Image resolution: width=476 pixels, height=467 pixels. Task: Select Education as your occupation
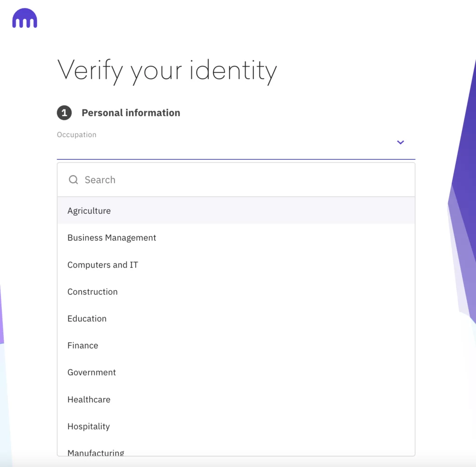pyautogui.click(x=87, y=318)
